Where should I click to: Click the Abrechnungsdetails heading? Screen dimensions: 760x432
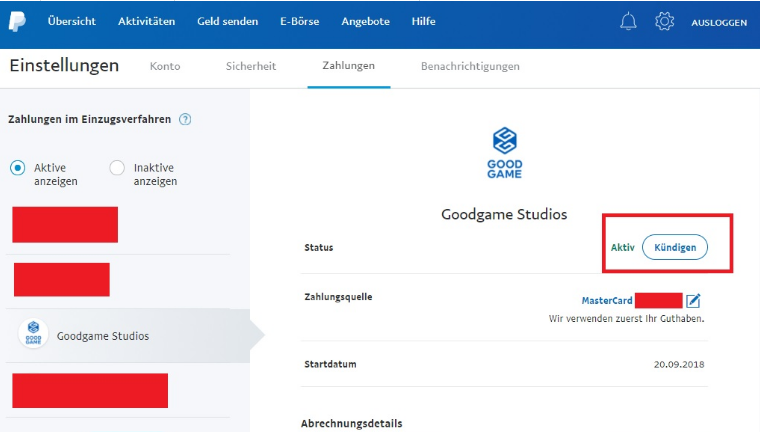point(351,423)
